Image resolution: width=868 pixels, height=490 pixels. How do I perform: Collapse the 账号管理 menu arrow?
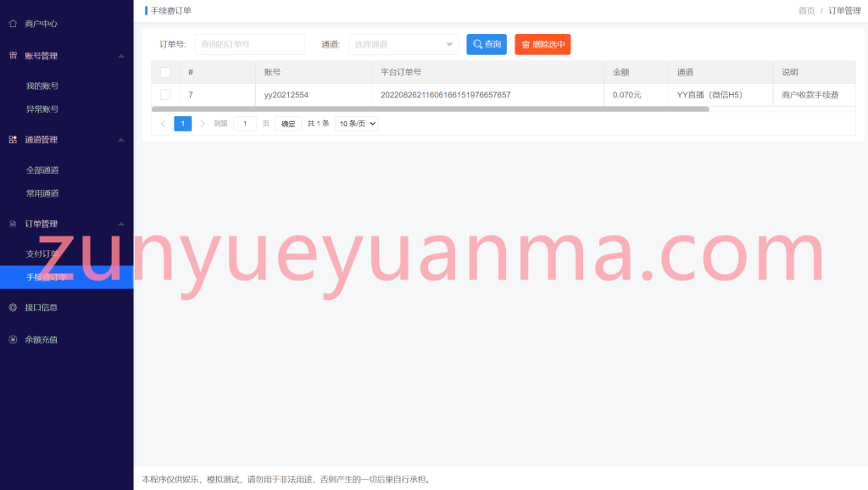pyautogui.click(x=121, y=56)
